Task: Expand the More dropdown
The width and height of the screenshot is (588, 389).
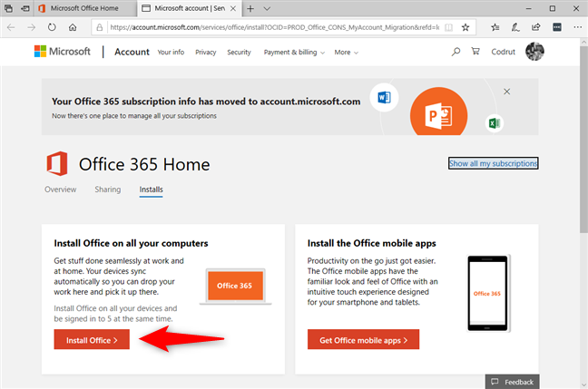Action: tap(346, 52)
